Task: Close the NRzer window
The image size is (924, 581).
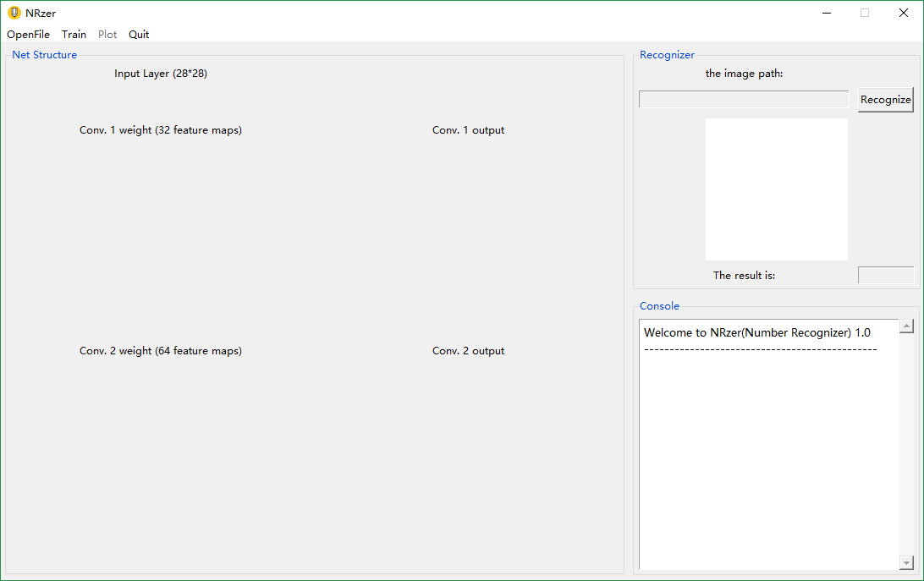Action: (903, 13)
